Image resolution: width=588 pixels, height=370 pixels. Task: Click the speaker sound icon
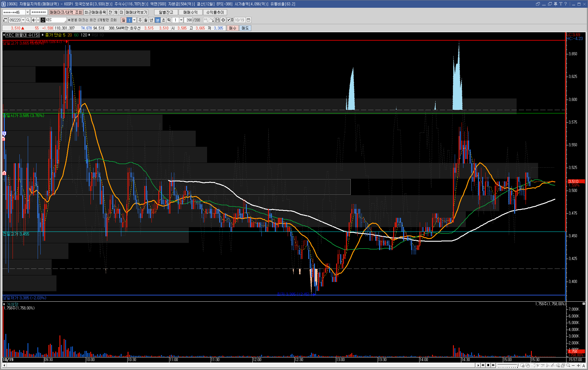(x=34, y=20)
